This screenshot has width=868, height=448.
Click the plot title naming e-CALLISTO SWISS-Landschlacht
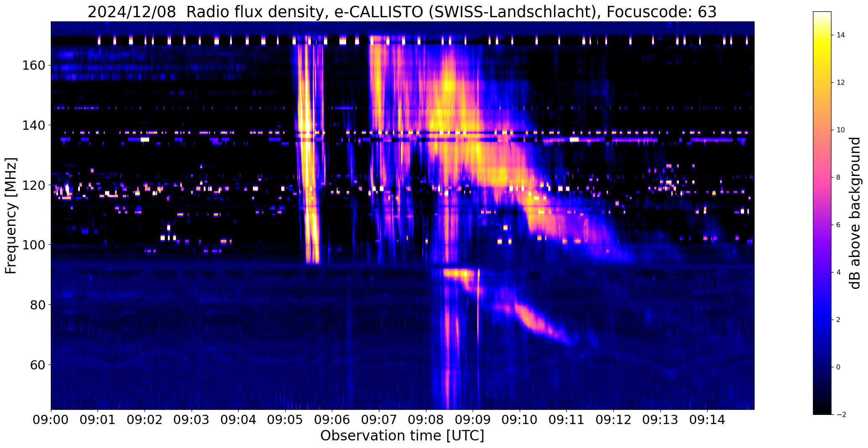402,12
